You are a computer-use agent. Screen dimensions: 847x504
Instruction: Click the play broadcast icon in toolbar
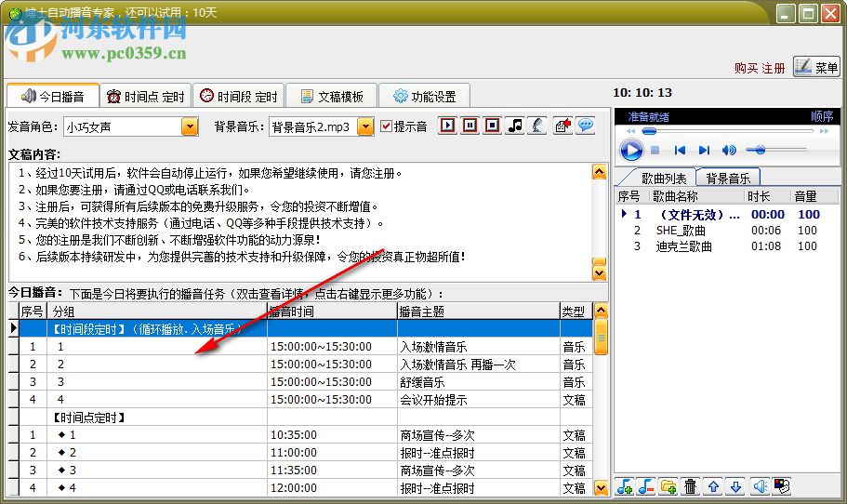447,126
